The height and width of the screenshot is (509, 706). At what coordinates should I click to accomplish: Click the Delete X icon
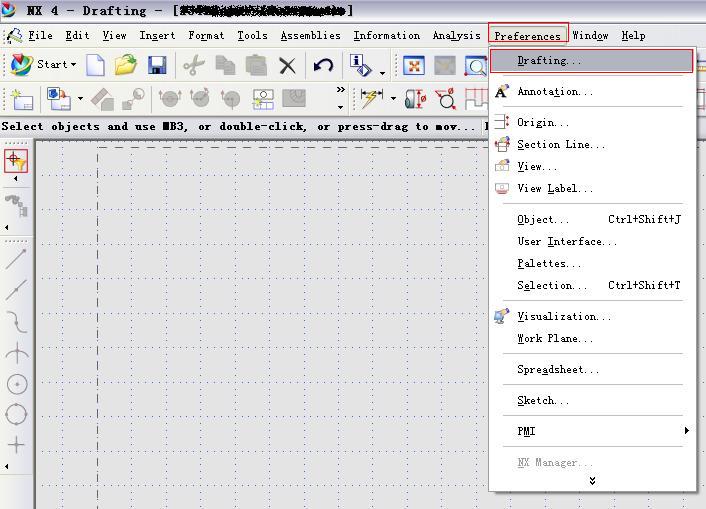(287, 66)
